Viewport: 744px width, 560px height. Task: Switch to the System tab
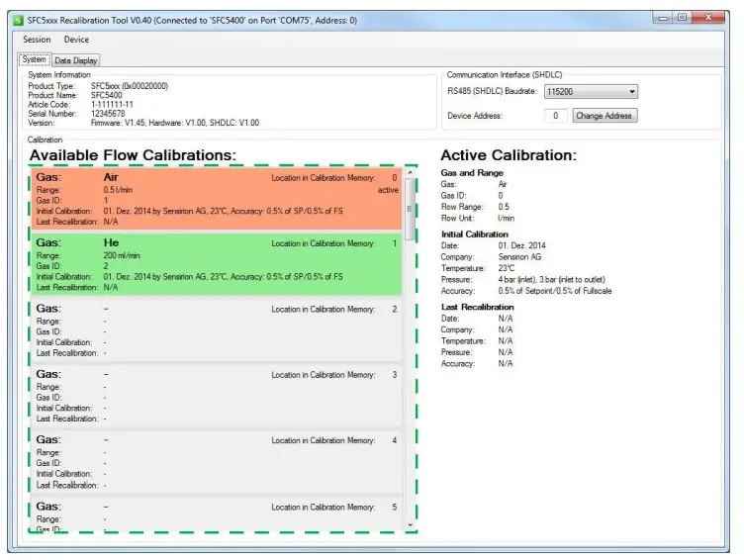35,59
